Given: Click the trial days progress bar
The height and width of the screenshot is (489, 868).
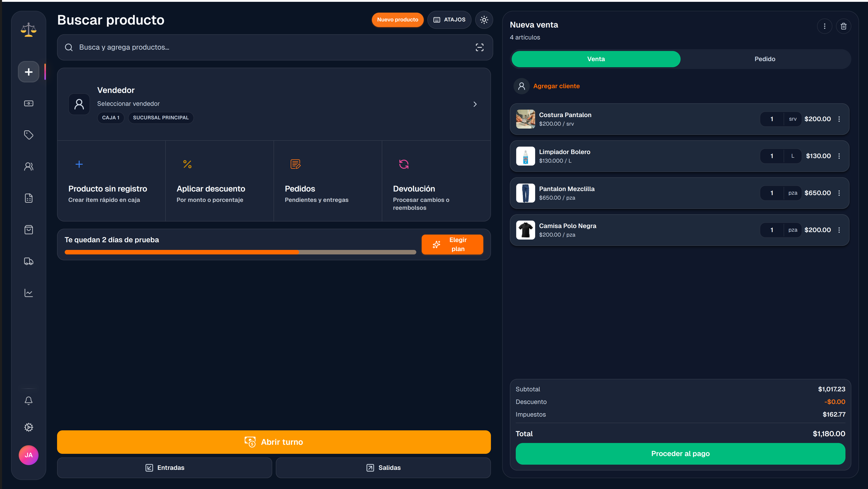Looking at the screenshot, I should coord(240,252).
